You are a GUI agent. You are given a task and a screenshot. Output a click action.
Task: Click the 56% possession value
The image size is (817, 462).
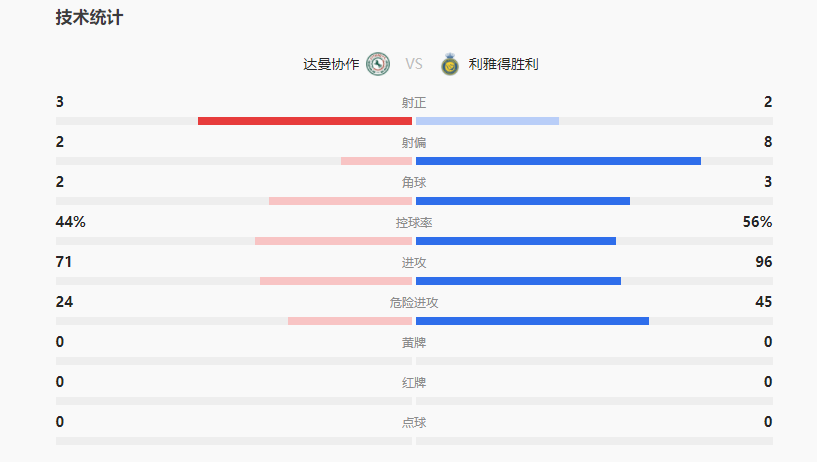757,222
